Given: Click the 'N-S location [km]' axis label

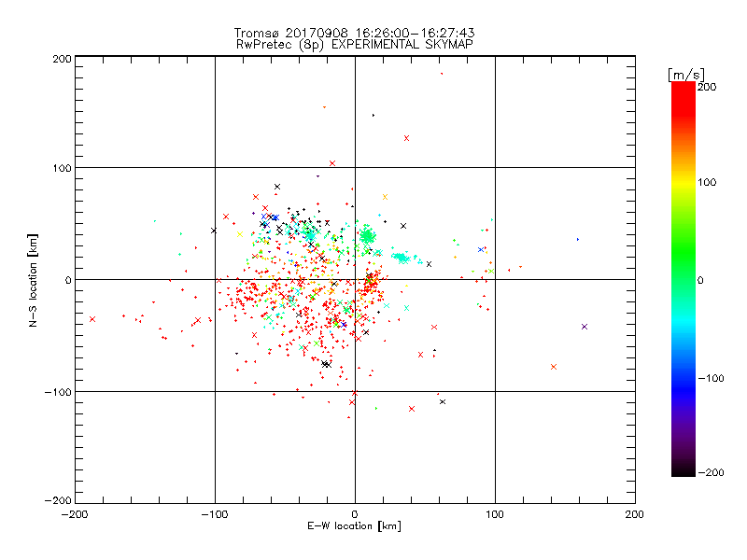Looking at the screenshot, I should [33, 281].
